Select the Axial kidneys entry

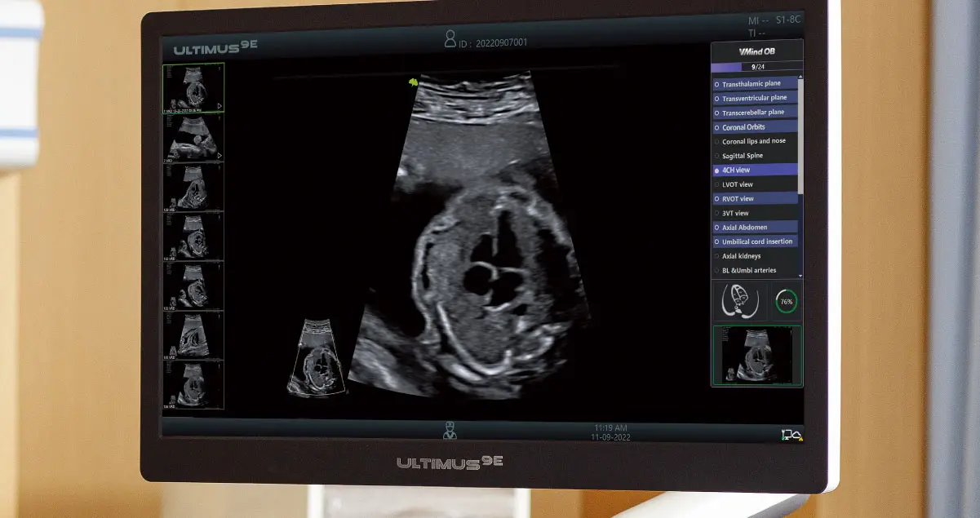click(x=755, y=256)
